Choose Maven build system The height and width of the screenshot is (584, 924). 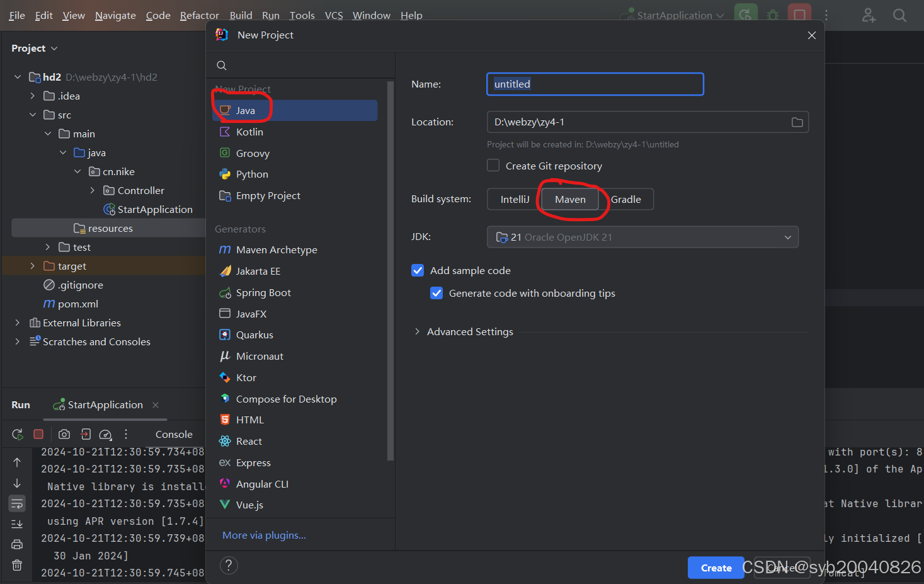[x=570, y=199]
